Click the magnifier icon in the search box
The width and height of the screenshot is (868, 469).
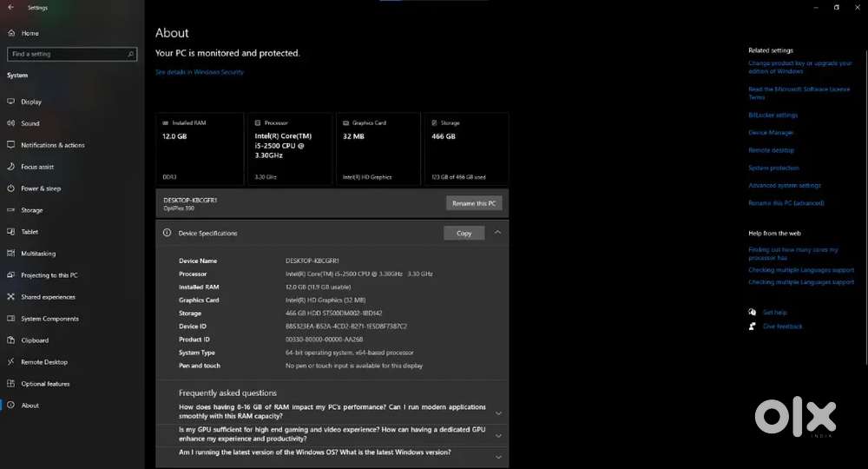pos(131,54)
